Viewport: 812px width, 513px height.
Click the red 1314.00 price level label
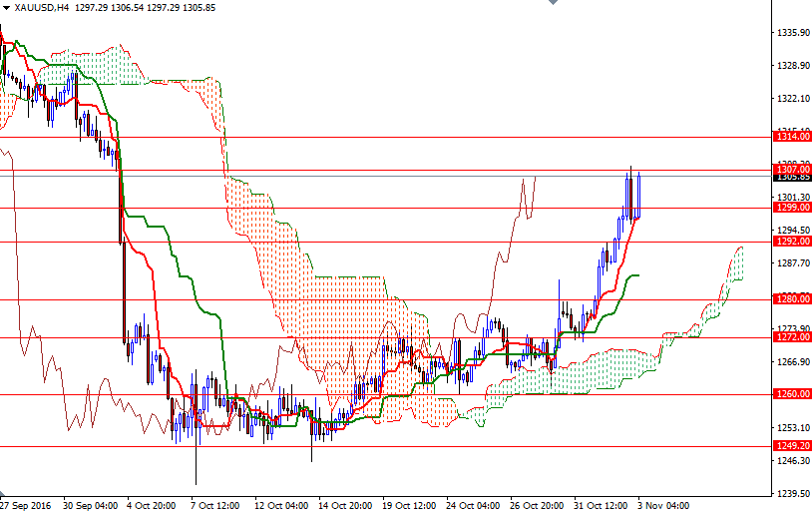click(x=792, y=136)
